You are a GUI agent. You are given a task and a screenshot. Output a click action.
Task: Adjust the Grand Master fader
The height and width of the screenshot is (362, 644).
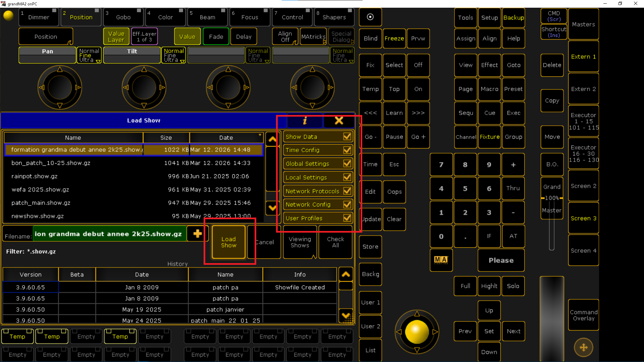pyautogui.click(x=552, y=198)
